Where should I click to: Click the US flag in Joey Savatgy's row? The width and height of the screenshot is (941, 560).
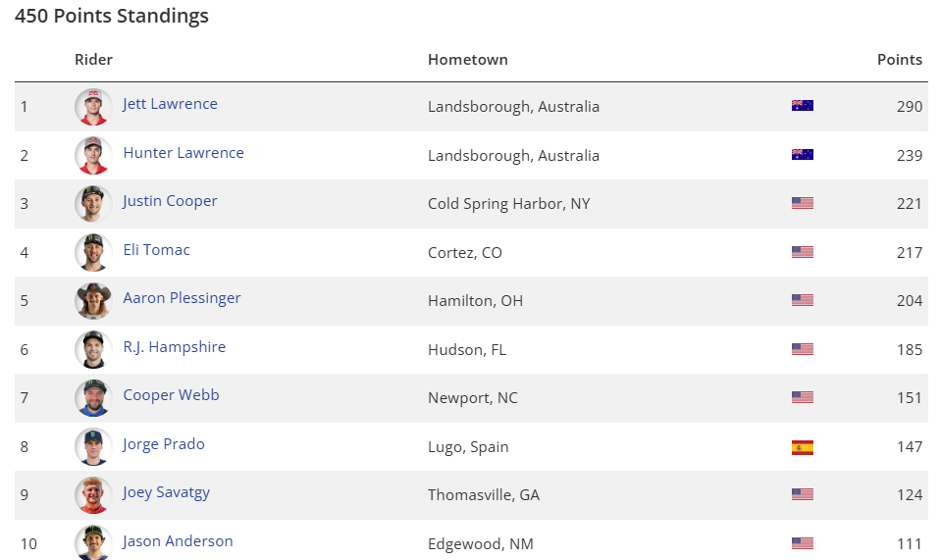click(803, 495)
